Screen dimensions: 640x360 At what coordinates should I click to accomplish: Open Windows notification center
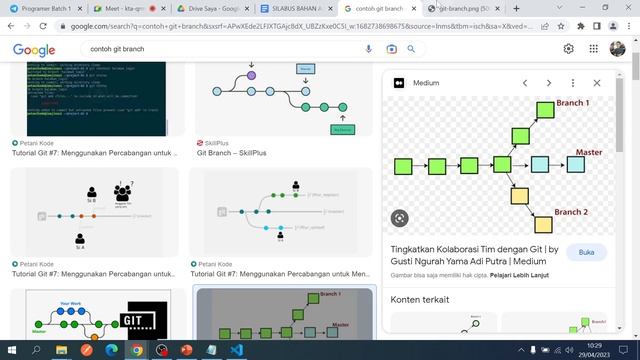tap(623, 350)
